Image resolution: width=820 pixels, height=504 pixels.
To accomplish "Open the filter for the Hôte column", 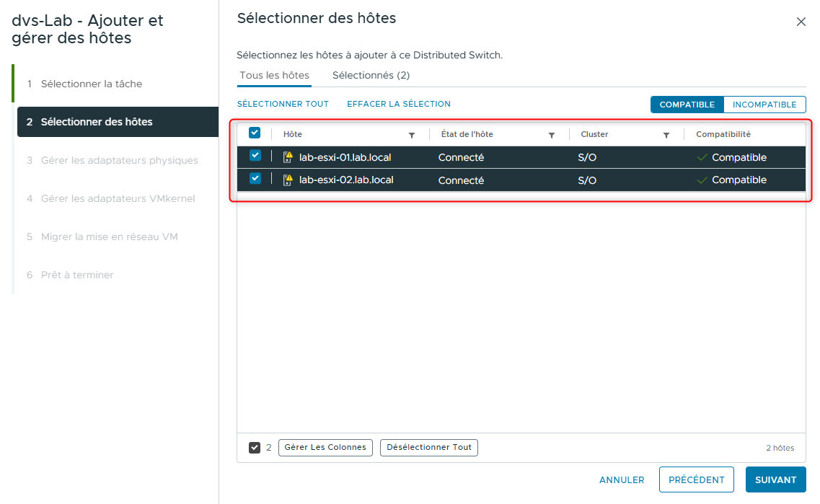I will (x=412, y=135).
